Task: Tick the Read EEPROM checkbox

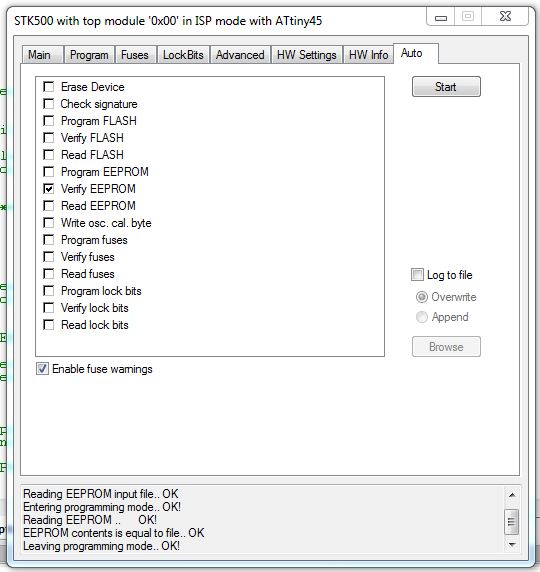Action: [49, 206]
